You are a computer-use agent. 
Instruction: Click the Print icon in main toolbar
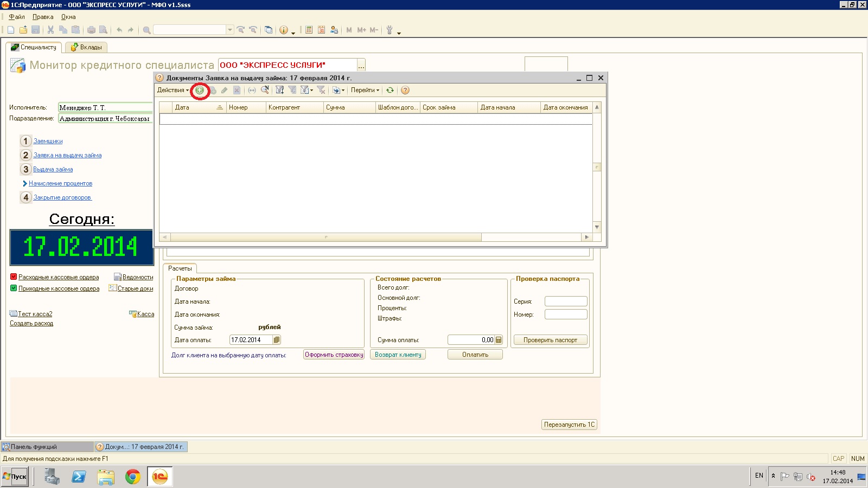click(x=91, y=30)
